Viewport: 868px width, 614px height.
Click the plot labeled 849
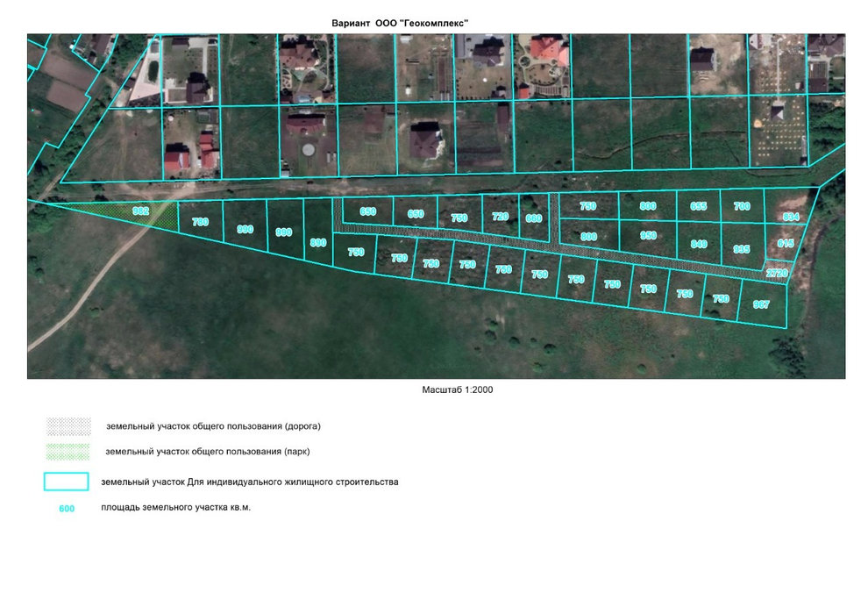699,243
